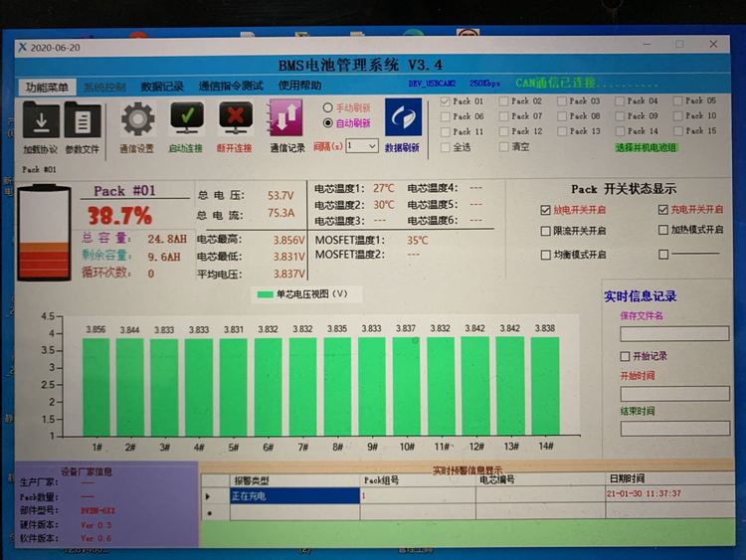Viewport: 746px width, 560px height.
Task: Open 通信记录 communication log icon
Action: click(x=285, y=118)
